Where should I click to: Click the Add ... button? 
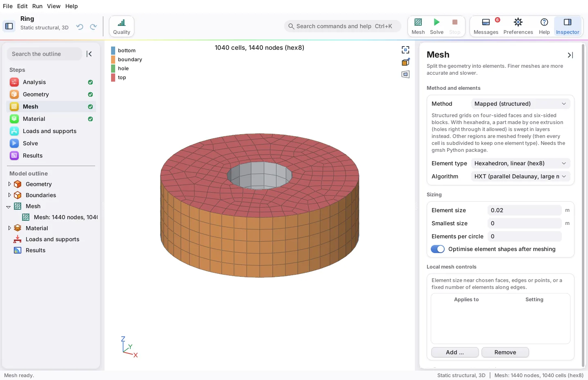pyautogui.click(x=455, y=352)
